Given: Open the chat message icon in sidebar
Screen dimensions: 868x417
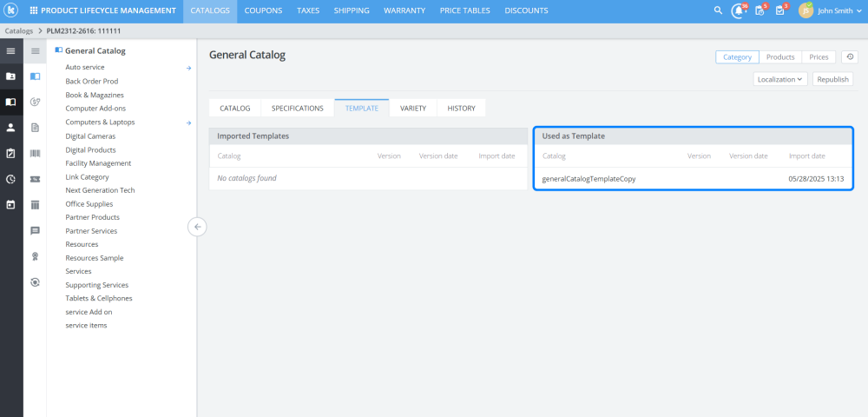Looking at the screenshot, I should pos(35,231).
